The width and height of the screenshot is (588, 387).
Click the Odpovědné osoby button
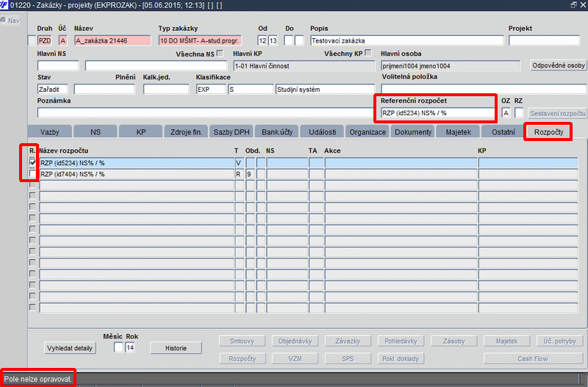point(559,65)
